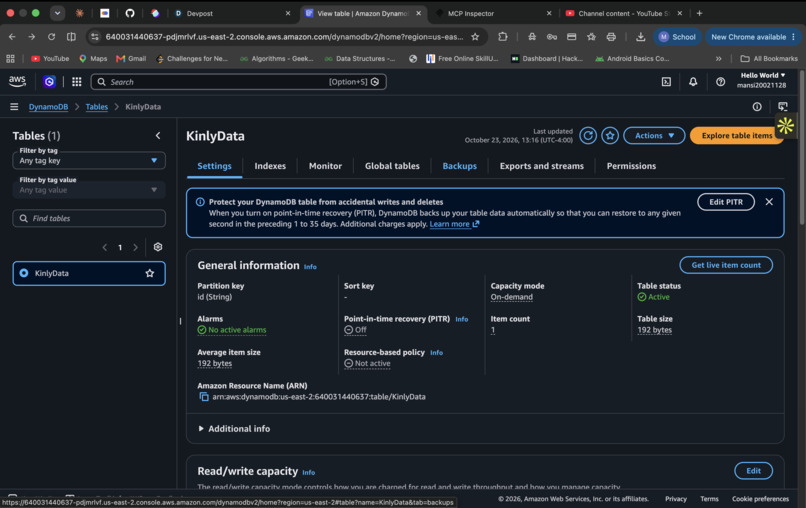Screen dimensions: 806x508
Task: Switch to the Backups tab
Action: [x=460, y=166]
